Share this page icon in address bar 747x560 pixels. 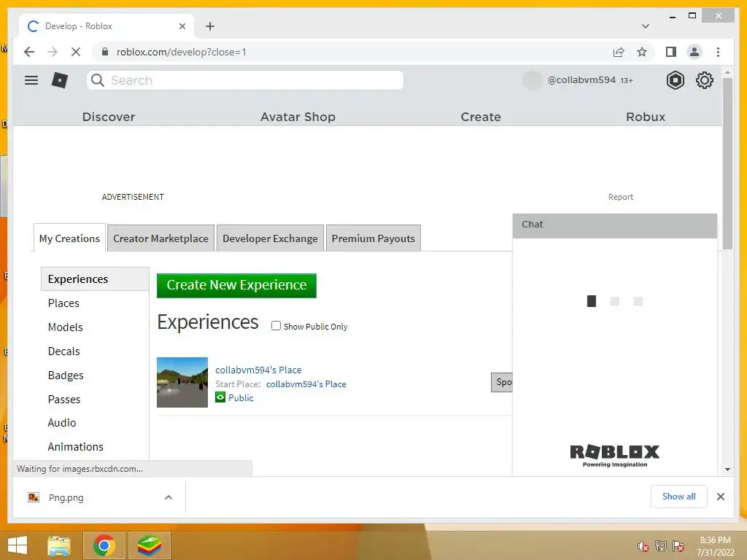pos(619,52)
